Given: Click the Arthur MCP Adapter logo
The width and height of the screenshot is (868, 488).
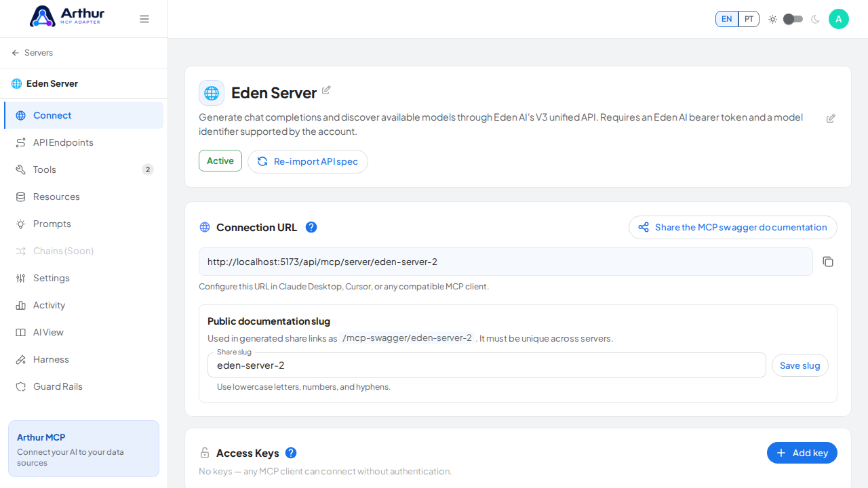Looking at the screenshot, I should (x=66, y=16).
